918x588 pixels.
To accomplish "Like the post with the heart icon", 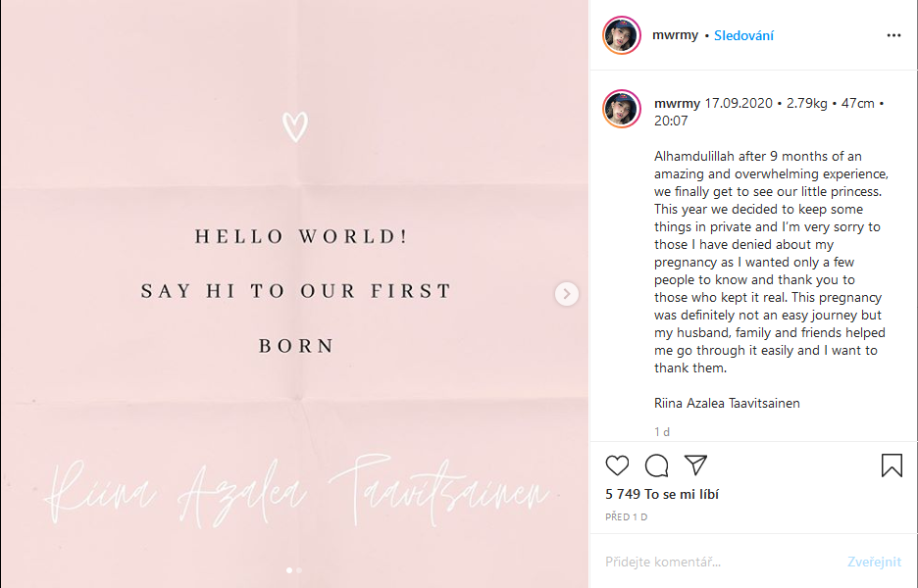I will [x=617, y=465].
